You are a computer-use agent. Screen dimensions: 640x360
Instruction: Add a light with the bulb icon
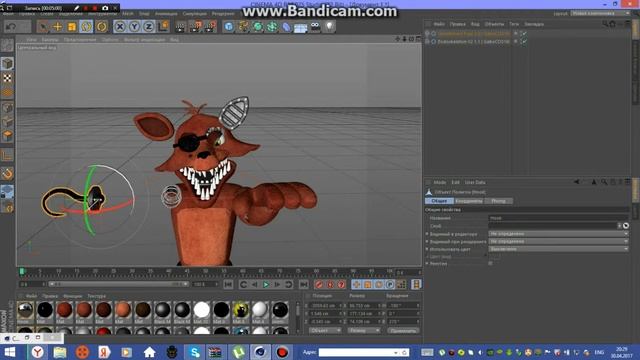click(x=329, y=27)
